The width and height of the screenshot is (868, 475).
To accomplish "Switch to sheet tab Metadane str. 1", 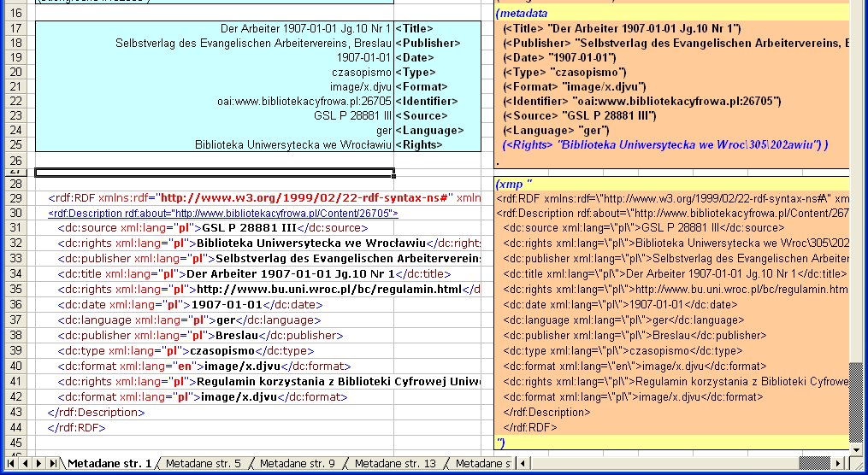I will tap(109, 463).
